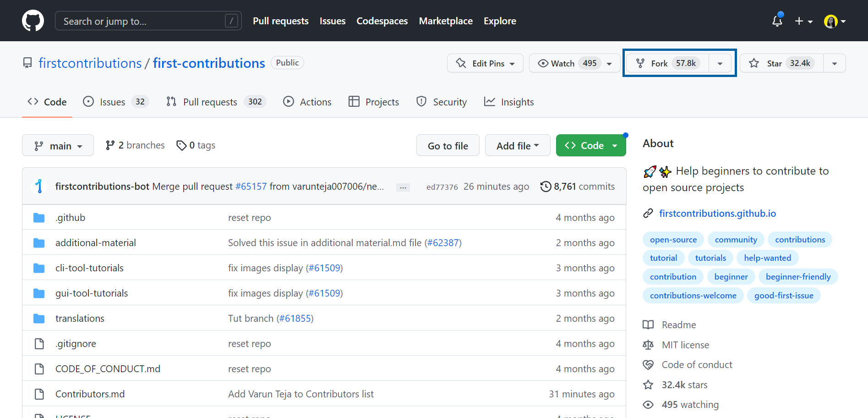Viewport: 868px width, 418px height.
Task: Focus the Search or jump to field
Action: click(148, 21)
